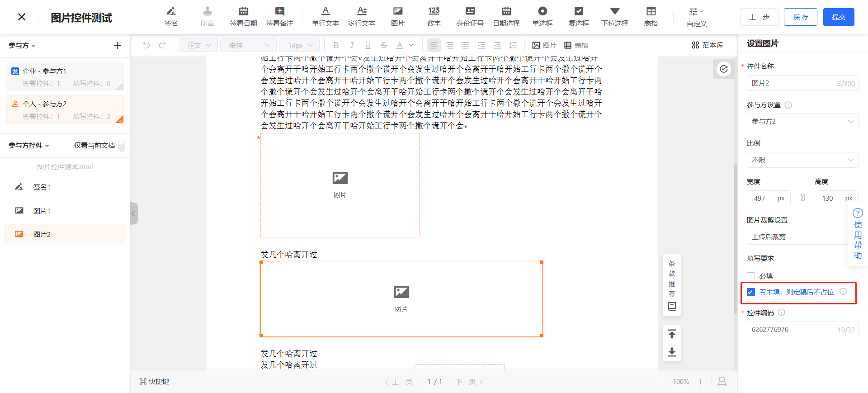Screen dimensions: 868x393
Task: Redo the last edit
Action: pos(162,45)
